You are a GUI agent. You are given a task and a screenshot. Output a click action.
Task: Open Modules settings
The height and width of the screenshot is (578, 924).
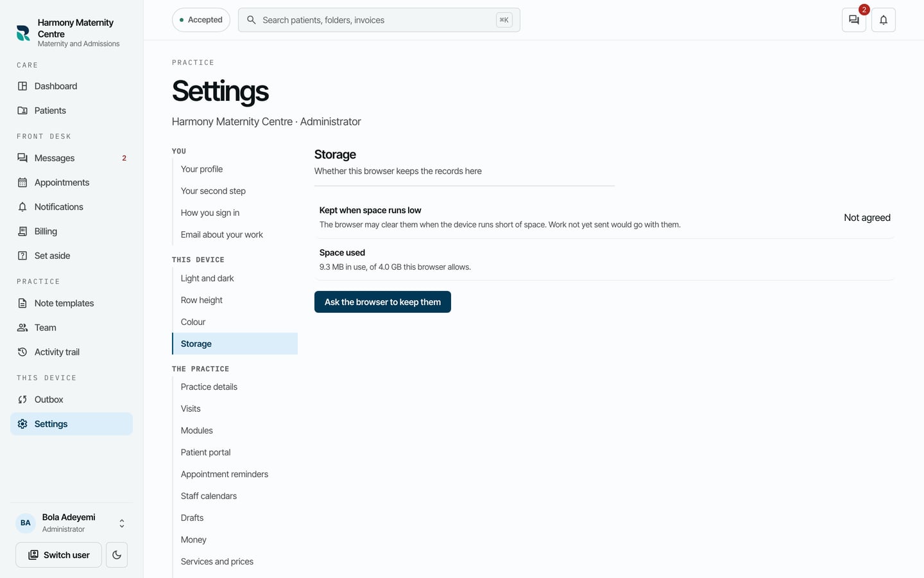235,430
